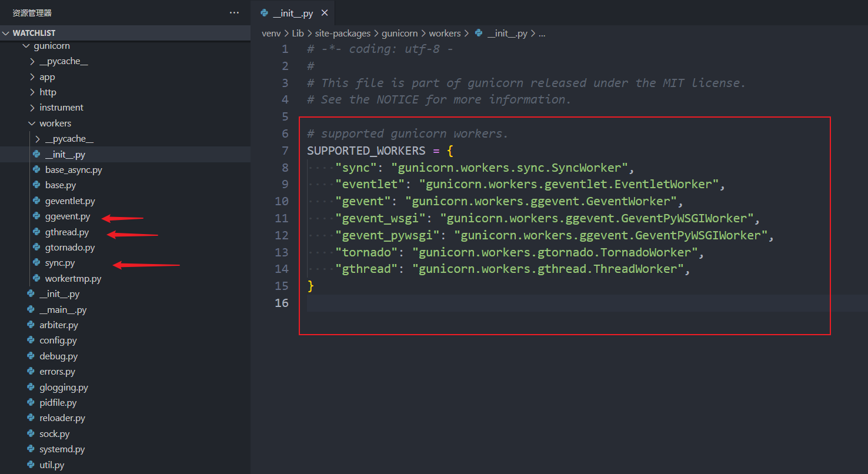Open reloader.py file

tap(125, 418)
